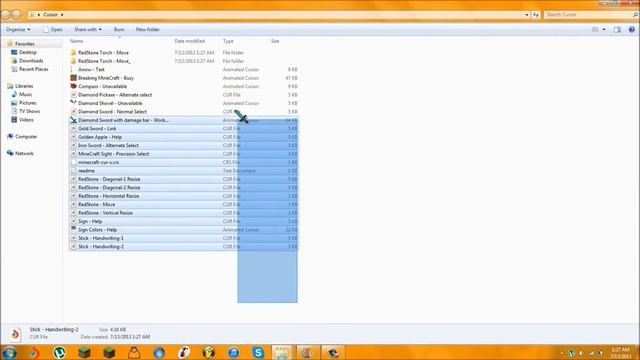Screen dimensions: 640x360
Task: Open the Pictures library
Action: coord(27,103)
